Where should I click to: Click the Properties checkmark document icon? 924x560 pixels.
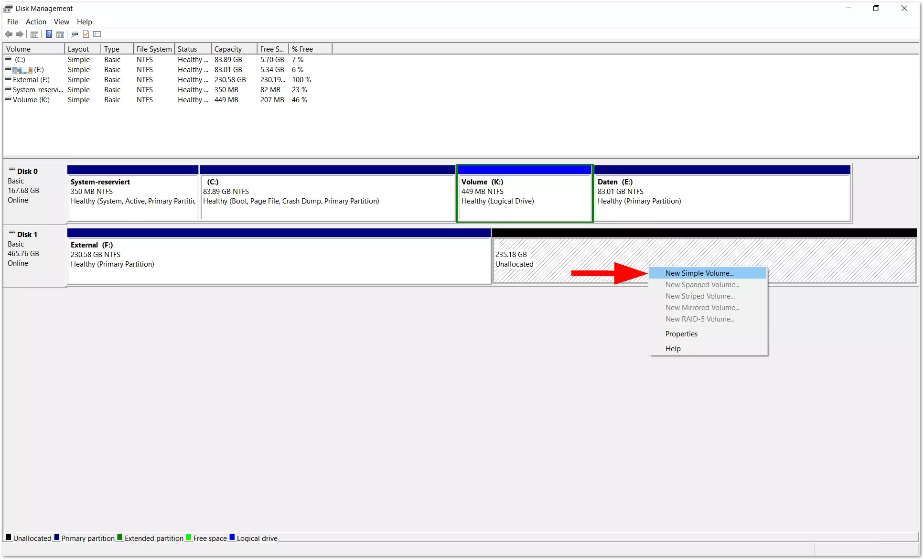(86, 34)
